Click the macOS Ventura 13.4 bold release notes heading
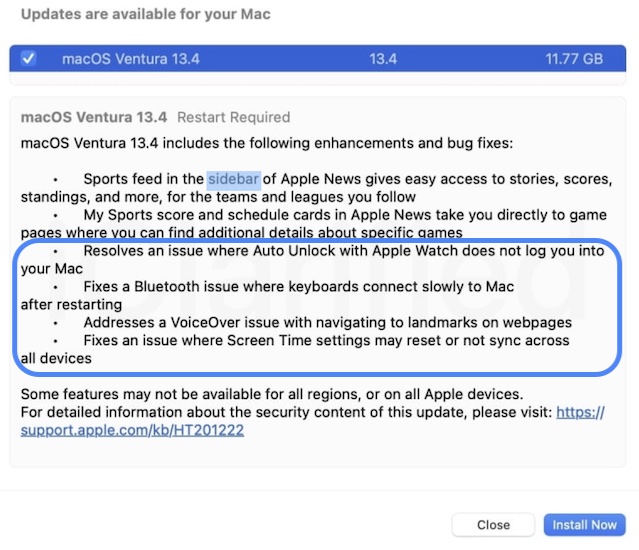The height and width of the screenshot is (550, 639). click(94, 117)
